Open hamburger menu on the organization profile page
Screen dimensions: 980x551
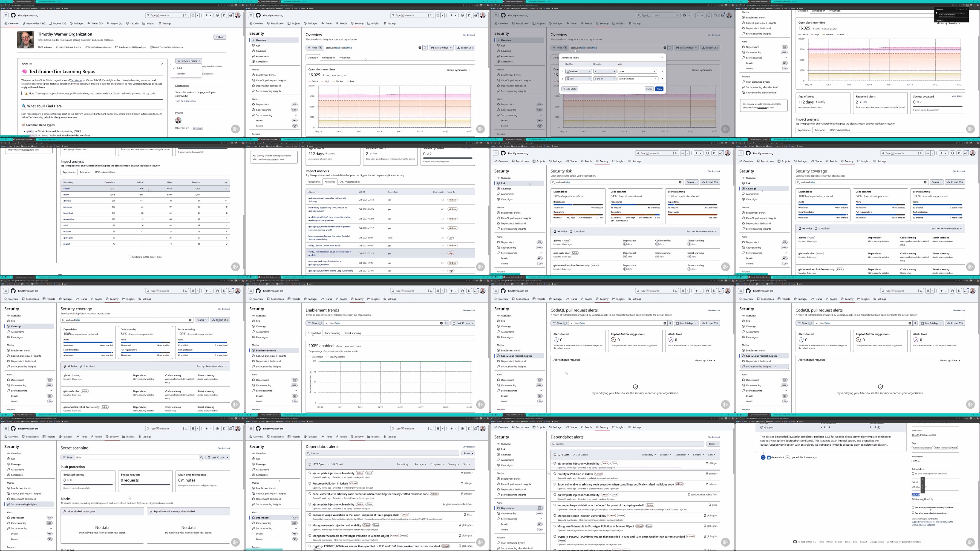(6, 15)
